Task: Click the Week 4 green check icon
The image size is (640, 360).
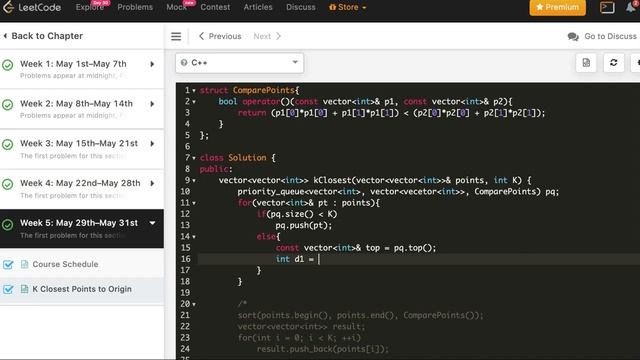Action: (8, 184)
